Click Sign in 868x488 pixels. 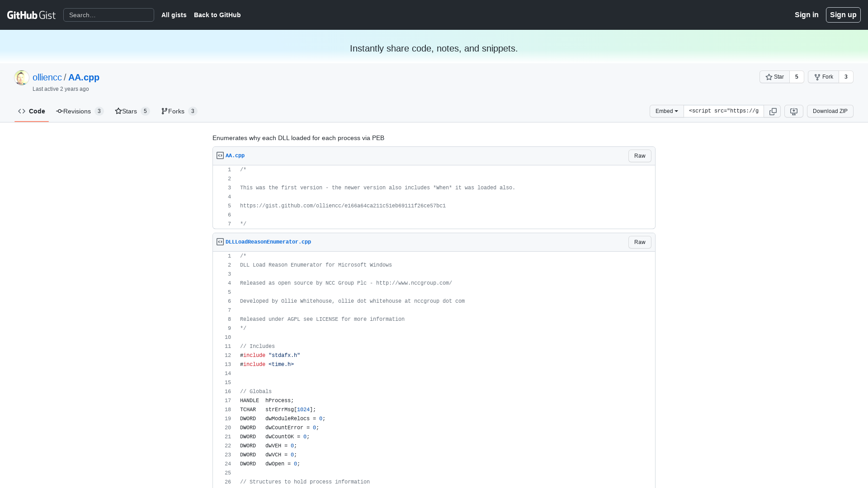click(807, 15)
